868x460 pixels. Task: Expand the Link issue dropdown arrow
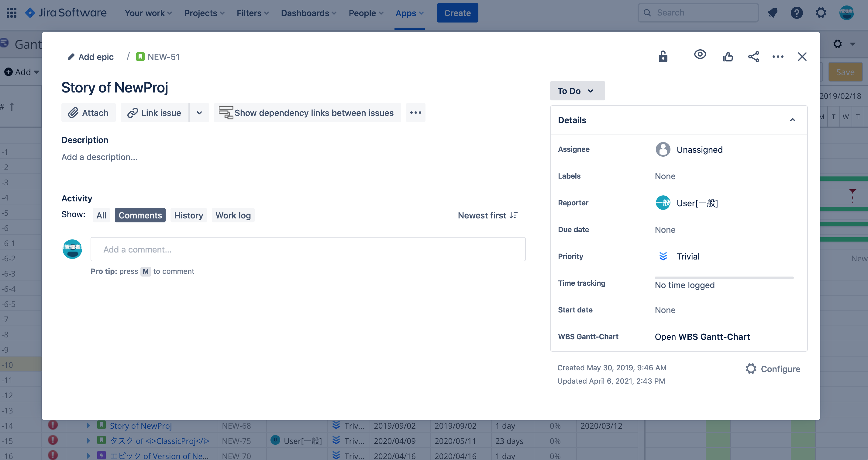pyautogui.click(x=199, y=113)
